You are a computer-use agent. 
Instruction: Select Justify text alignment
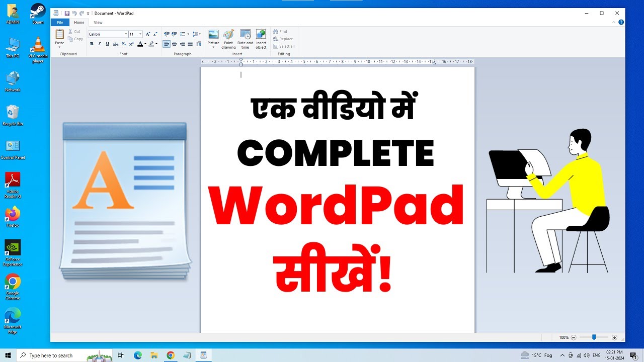pos(191,44)
